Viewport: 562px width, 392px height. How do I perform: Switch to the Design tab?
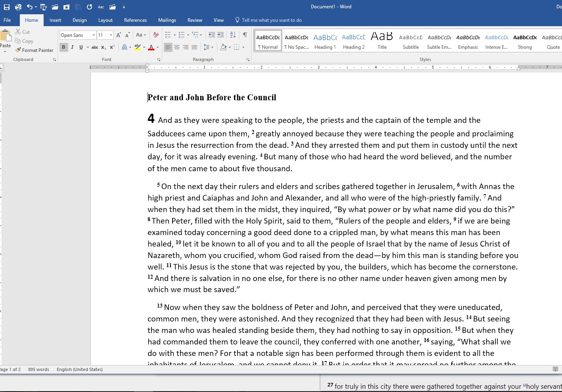(x=79, y=20)
